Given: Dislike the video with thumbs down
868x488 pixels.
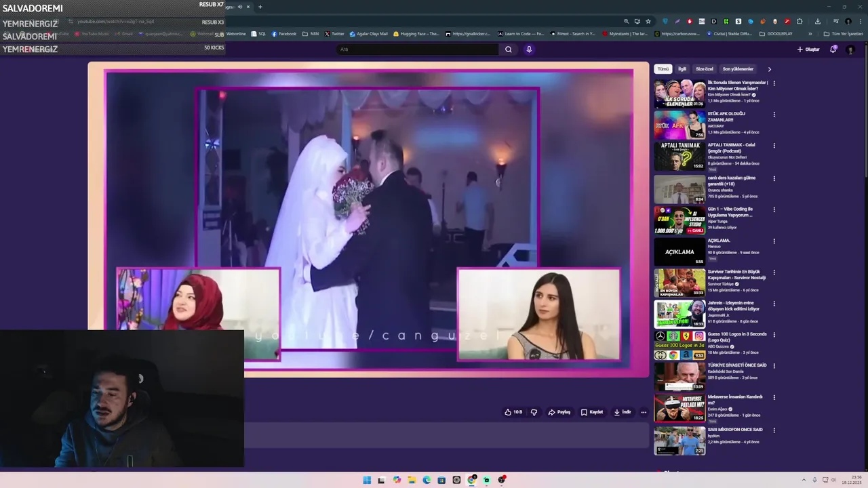Looking at the screenshot, I should tap(534, 412).
